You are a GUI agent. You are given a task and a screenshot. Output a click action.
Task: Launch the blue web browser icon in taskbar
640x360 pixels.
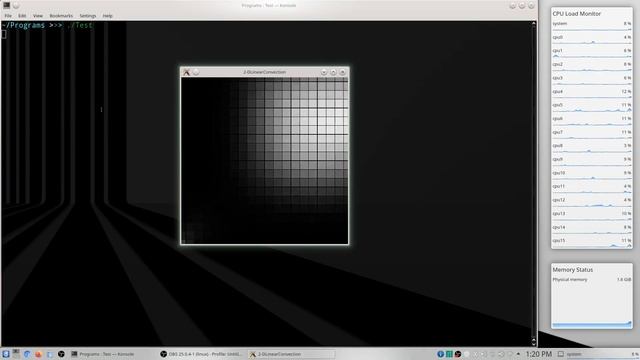tap(27, 354)
